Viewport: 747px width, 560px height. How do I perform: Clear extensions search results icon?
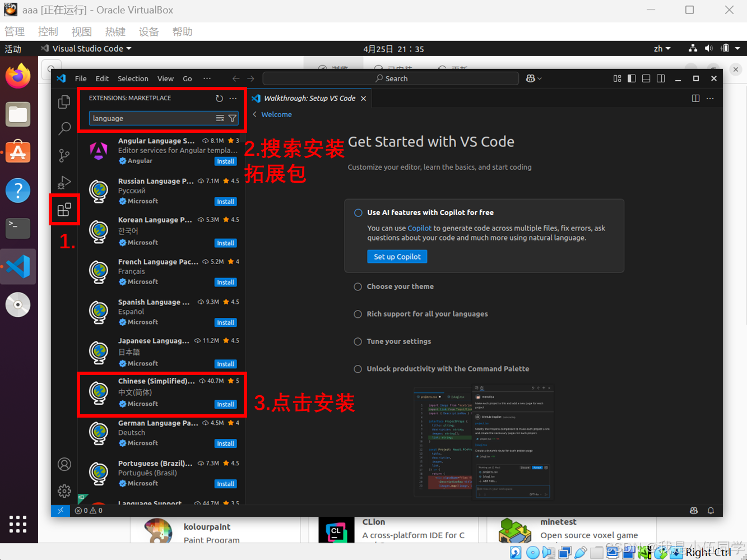pyautogui.click(x=220, y=118)
